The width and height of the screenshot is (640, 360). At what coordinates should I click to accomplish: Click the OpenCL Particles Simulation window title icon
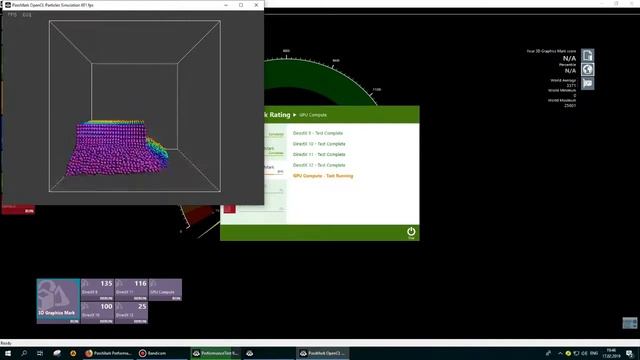8,5
